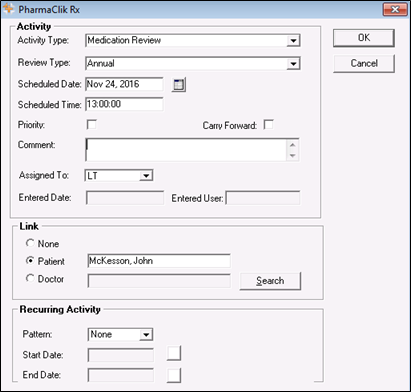
Task: Tick the Carry Forward checkbox
Action: click(x=268, y=125)
